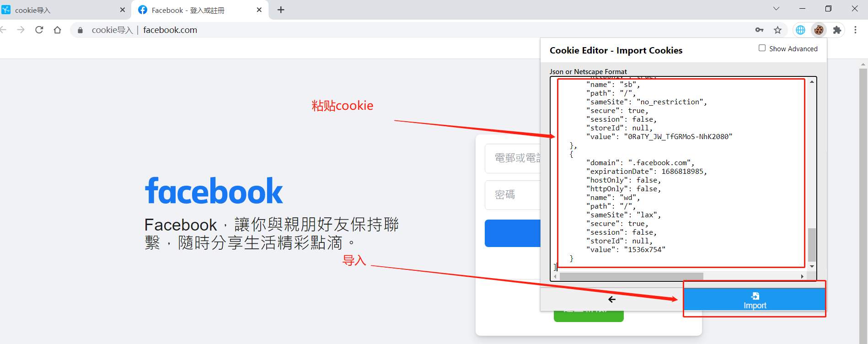Image resolution: width=868 pixels, height=344 pixels.
Task: Enable the Show Advanced checkbox
Action: pos(762,48)
